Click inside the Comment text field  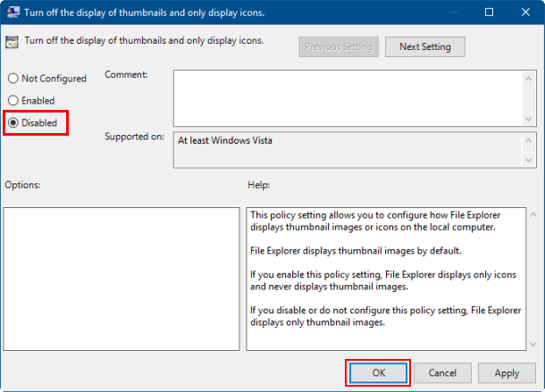[348, 97]
